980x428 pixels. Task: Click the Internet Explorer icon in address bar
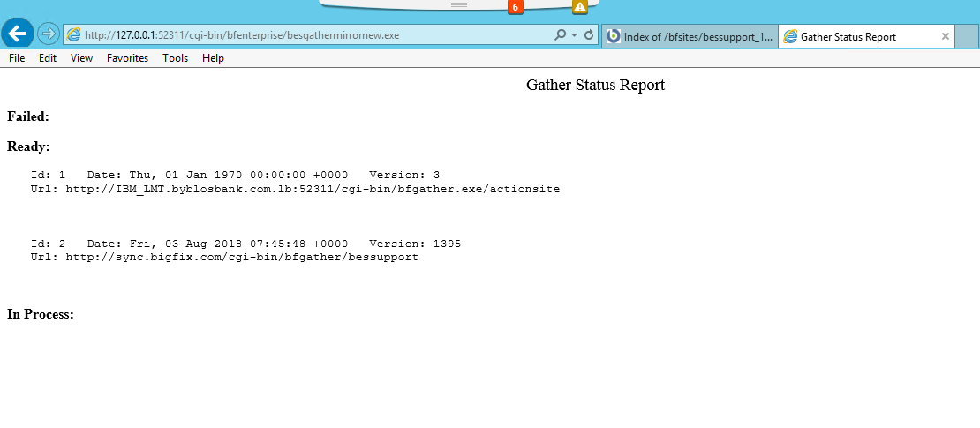[x=73, y=35]
